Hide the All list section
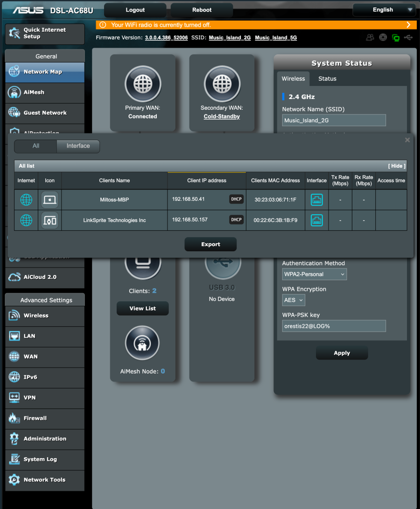The height and width of the screenshot is (509, 420). point(397,166)
